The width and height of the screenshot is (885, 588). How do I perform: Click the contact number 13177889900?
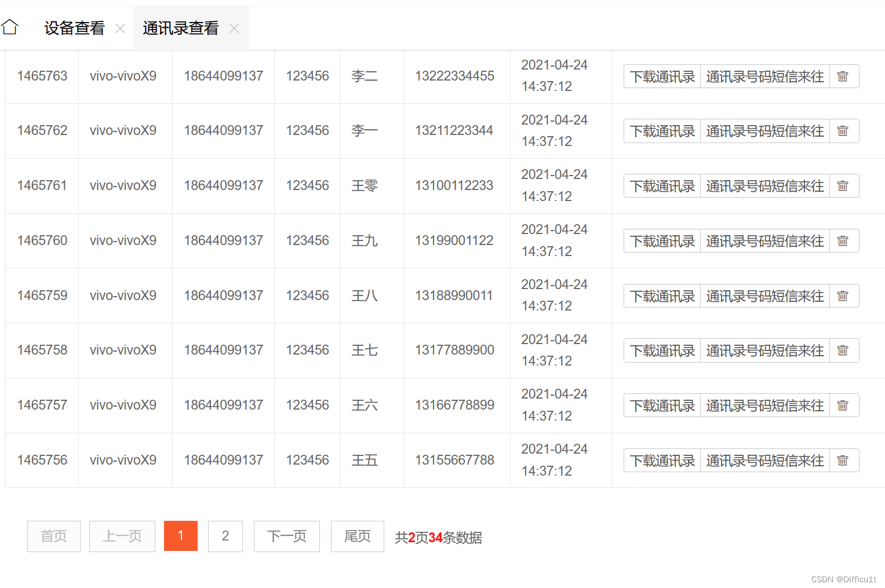coord(455,350)
